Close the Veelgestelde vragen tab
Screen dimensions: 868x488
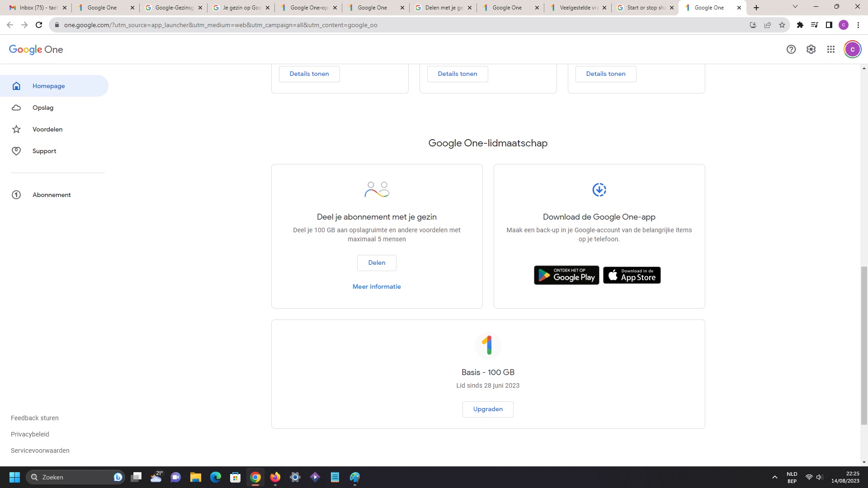604,8
